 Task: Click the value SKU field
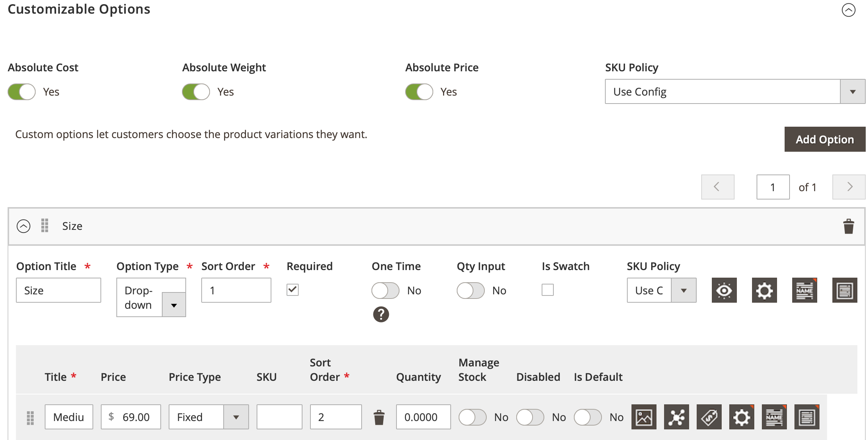pos(279,417)
